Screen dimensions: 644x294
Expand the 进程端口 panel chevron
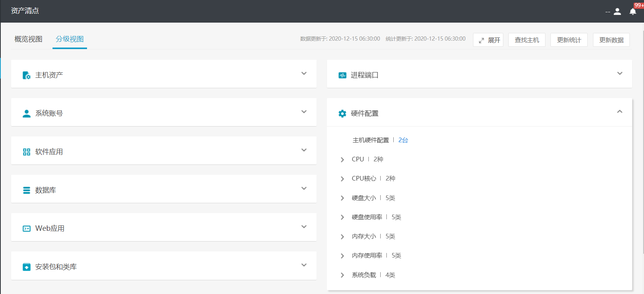pos(620,73)
